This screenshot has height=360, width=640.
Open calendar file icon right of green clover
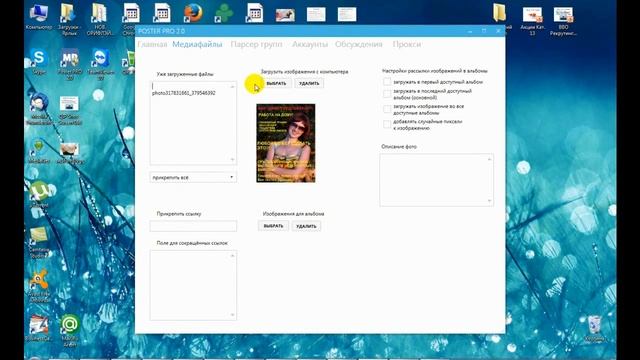click(254, 13)
